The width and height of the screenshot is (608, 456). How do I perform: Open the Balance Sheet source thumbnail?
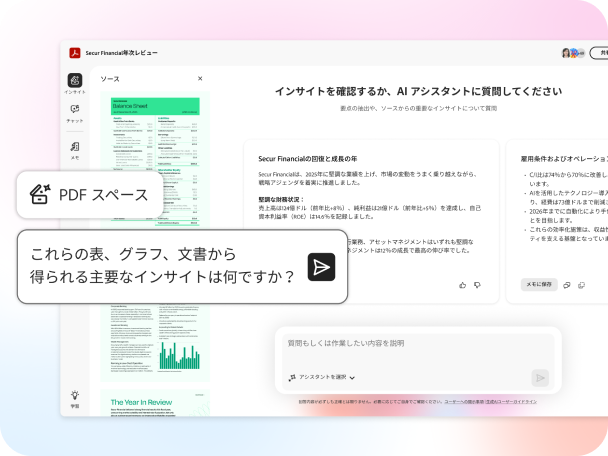coord(155,161)
